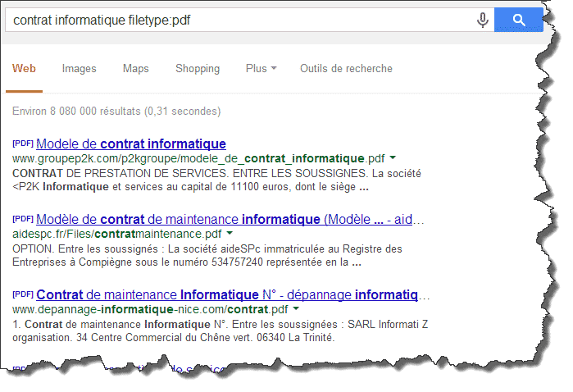The image size is (573, 392).
Task: Click the microphone voice search icon
Action: click(483, 20)
